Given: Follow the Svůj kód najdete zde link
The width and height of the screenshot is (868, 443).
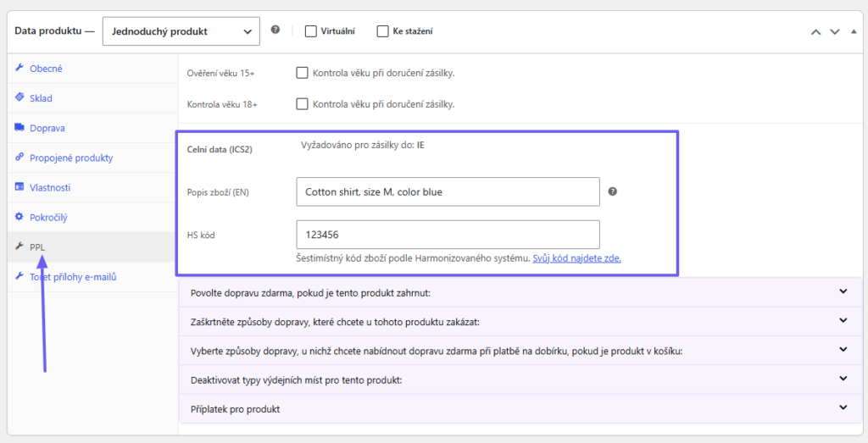Looking at the screenshot, I should (576, 258).
